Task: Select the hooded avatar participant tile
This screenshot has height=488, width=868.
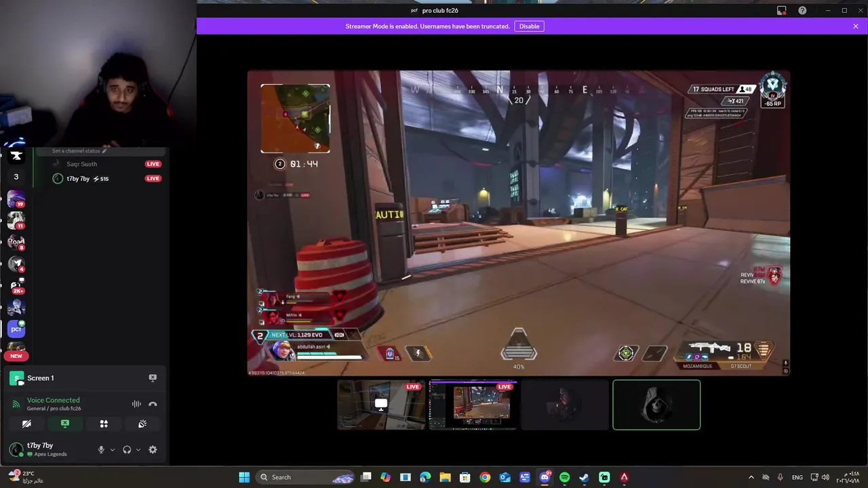Action: [656, 405]
